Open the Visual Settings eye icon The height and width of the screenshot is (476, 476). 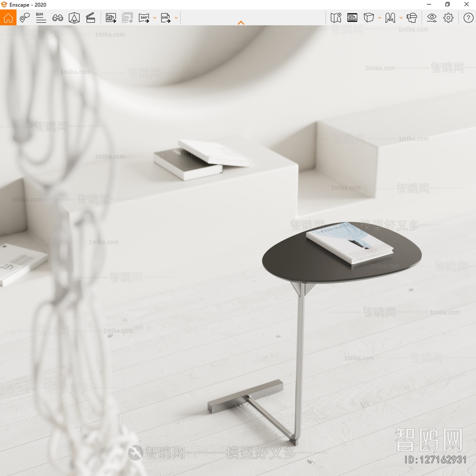(x=432, y=18)
